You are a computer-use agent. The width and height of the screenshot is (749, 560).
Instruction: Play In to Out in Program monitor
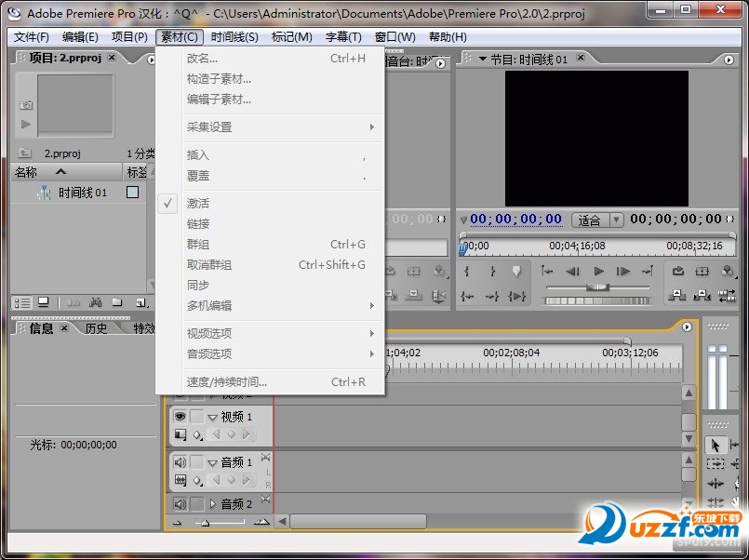(516, 297)
